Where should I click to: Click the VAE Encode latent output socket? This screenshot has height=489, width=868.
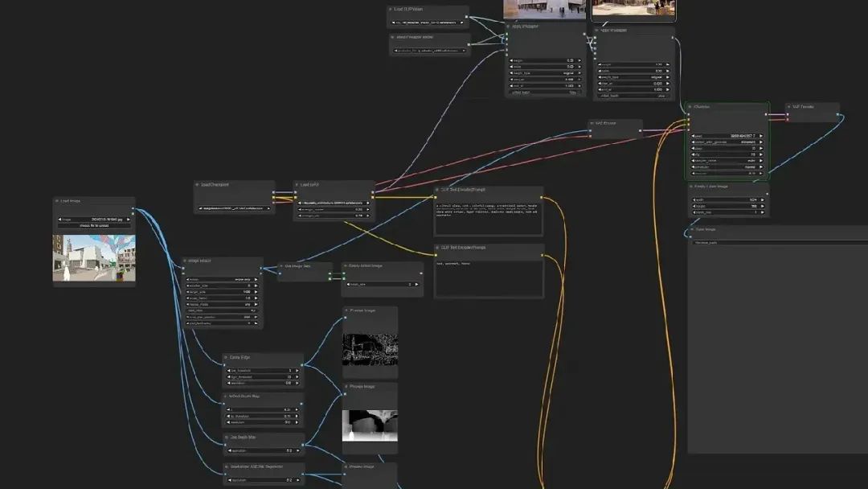click(x=640, y=131)
